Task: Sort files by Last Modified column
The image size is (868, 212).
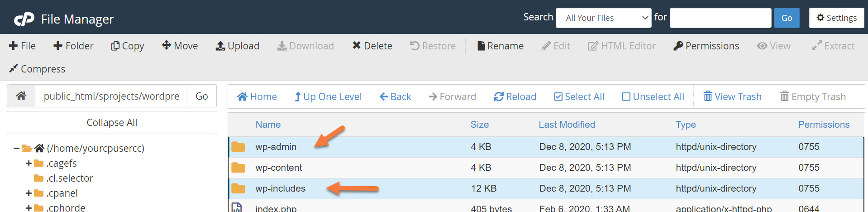Action: tap(567, 125)
